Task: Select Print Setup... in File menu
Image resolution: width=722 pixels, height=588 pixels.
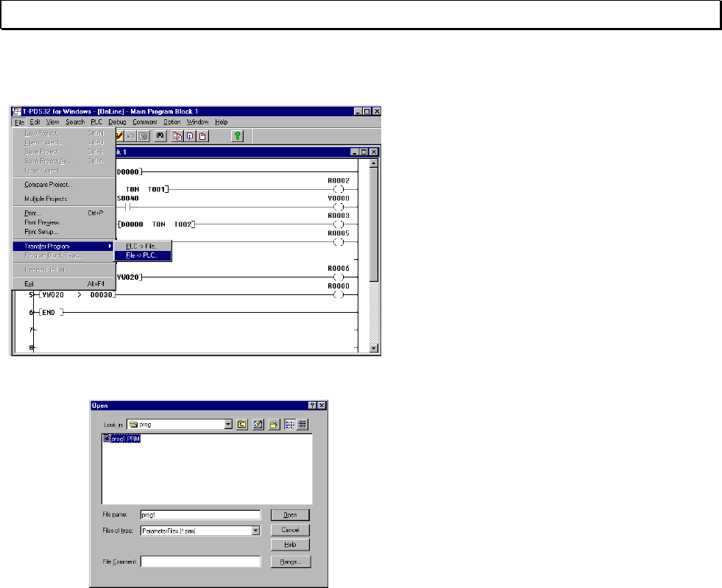Action: click(x=63, y=232)
